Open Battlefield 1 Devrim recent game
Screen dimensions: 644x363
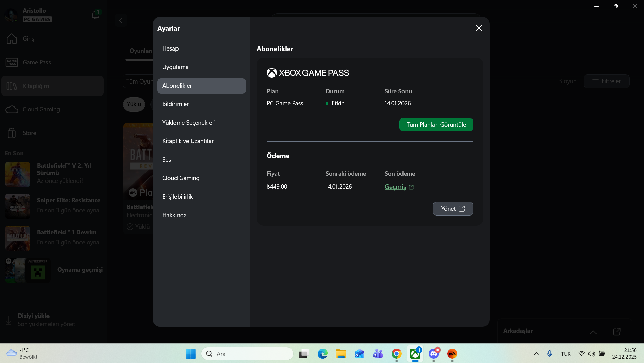coord(54,238)
